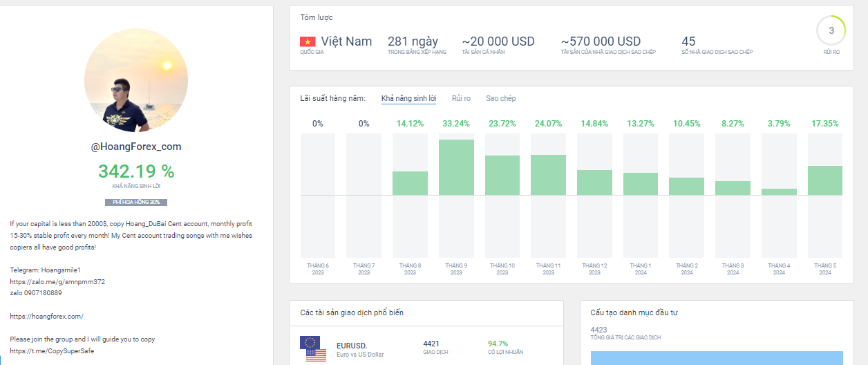The image size is (868, 365).
Task: Click the Tháng 1 2024 profit bar
Action: click(x=641, y=184)
